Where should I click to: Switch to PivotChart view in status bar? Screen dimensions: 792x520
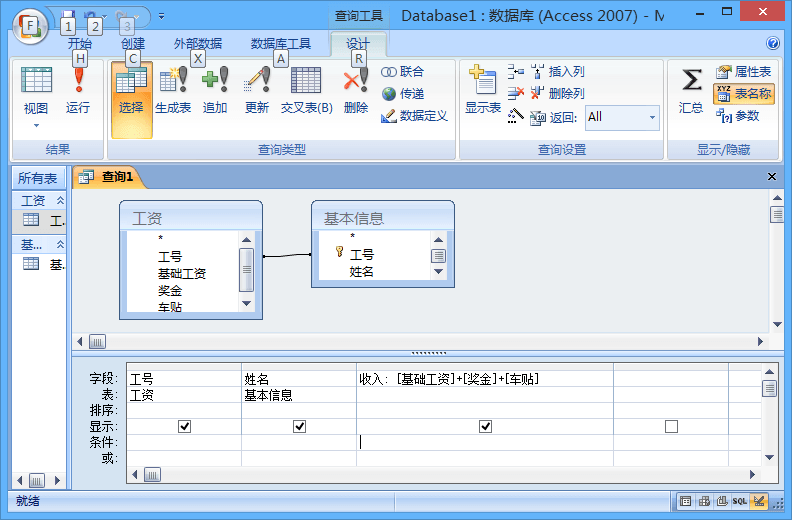tap(722, 501)
